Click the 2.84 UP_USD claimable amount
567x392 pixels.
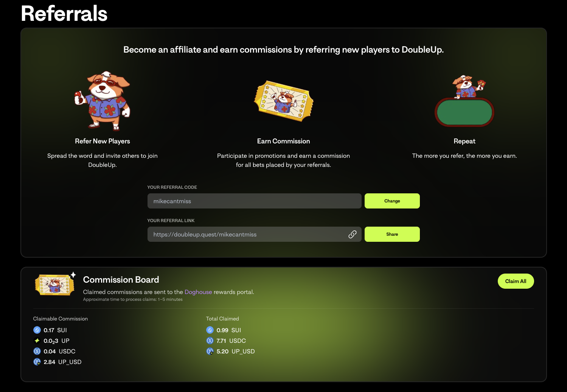click(62, 362)
